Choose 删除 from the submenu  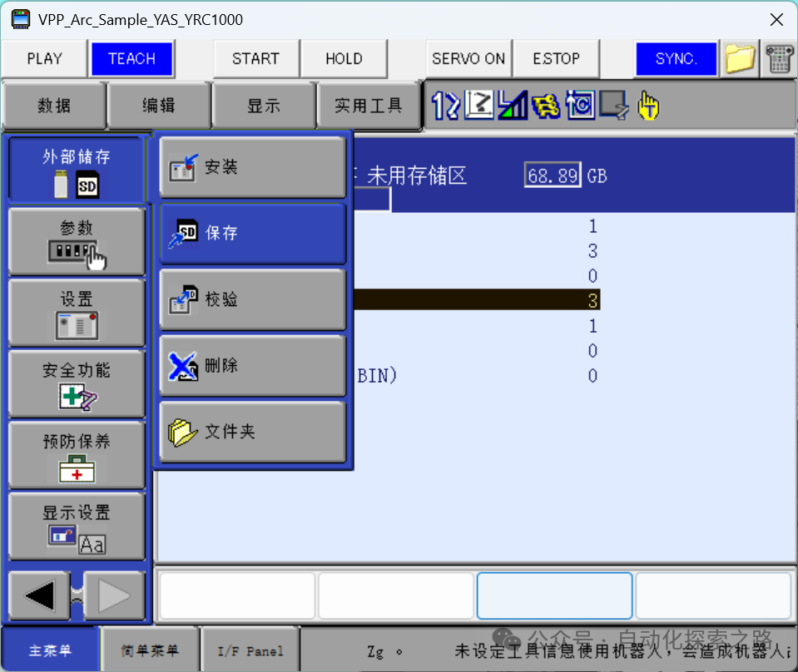click(252, 366)
